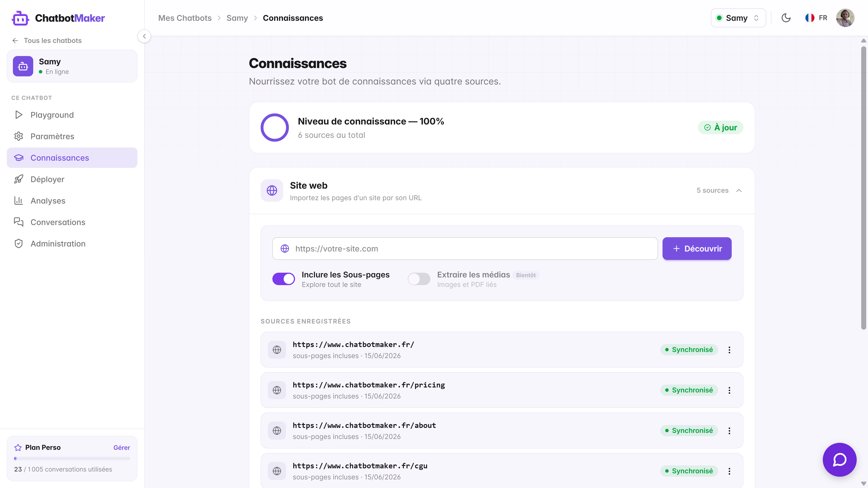Click the Plan Perso star icon
The image size is (868, 488).
18,447
